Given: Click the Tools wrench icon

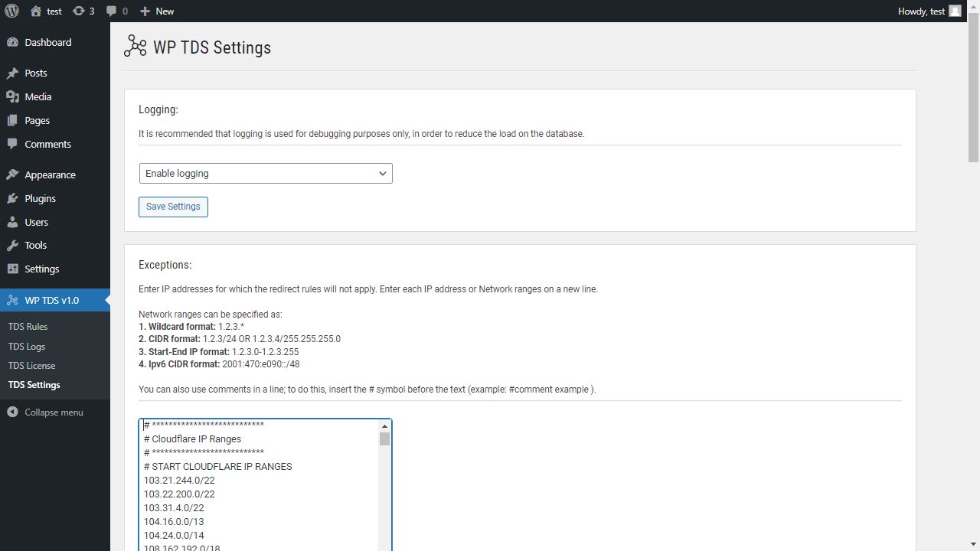Looking at the screenshot, I should [x=12, y=246].
